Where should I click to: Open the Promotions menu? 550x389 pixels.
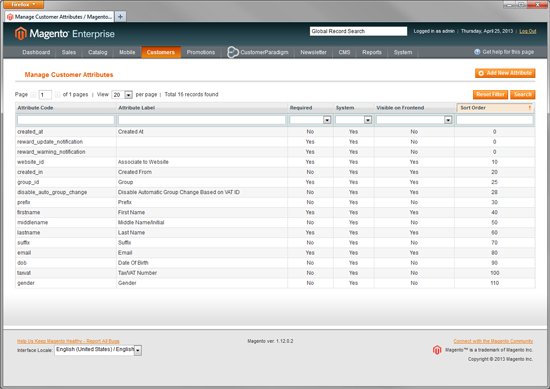click(x=201, y=52)
